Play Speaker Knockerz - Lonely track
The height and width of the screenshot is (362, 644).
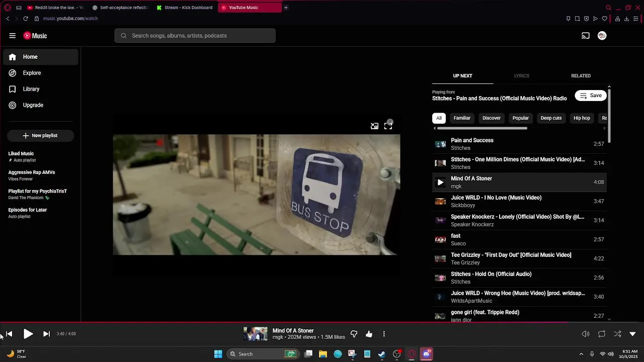point(519,220)
